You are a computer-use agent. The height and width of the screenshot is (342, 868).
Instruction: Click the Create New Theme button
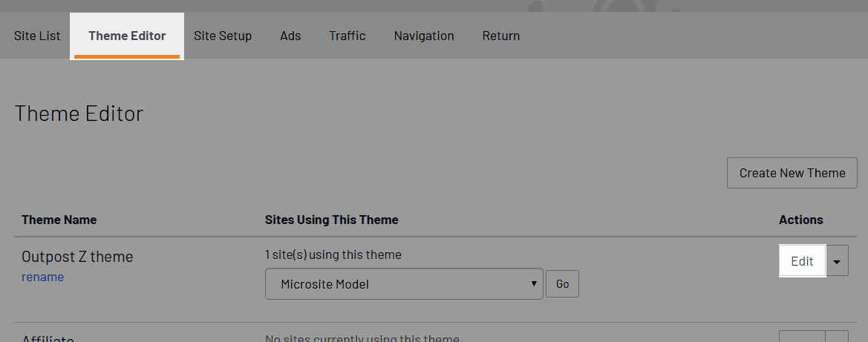[x=792, y=173]
